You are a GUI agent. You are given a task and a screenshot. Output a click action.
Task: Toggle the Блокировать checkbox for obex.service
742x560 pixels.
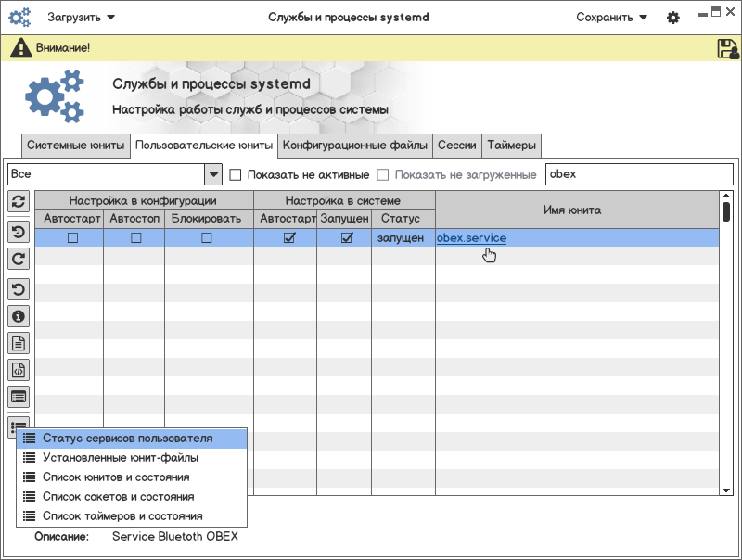[x=207, y=238]
